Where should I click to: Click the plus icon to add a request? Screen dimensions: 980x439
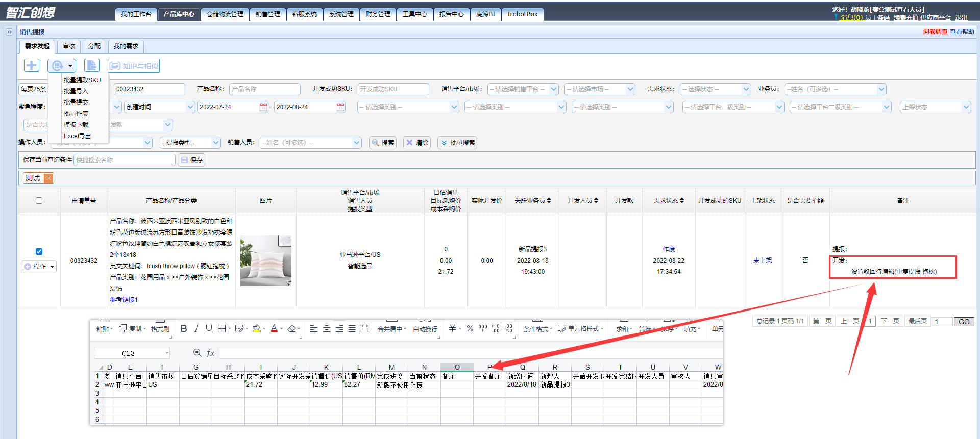[x=32, y=65]
